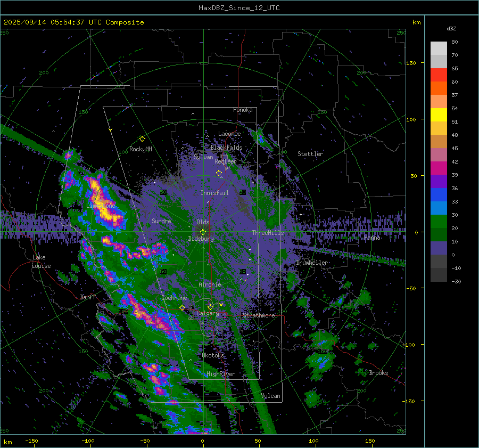Select the yellow diamond marker above Calgary label
This screenshot has height=448, width=479.
click(210, 307)
